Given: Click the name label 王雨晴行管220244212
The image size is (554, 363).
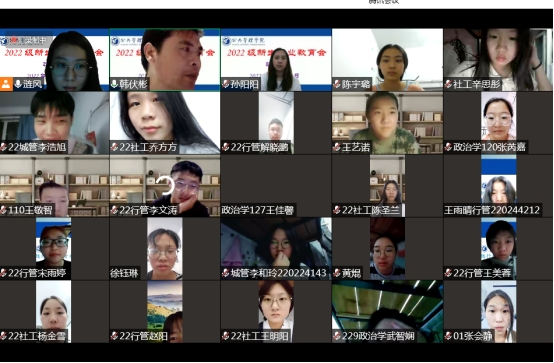Looking at the screenshot, I should (x=492, y=210).
